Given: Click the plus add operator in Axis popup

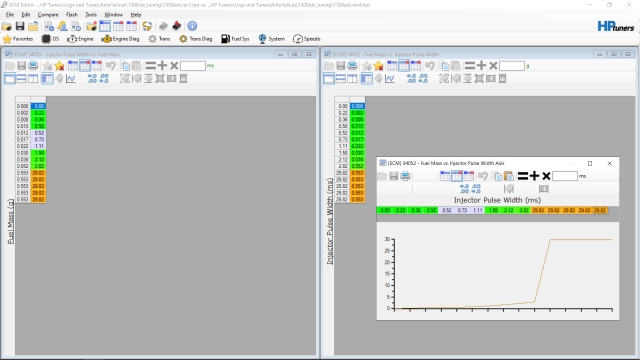Looking at the screenshot, I should pos(534,176).
